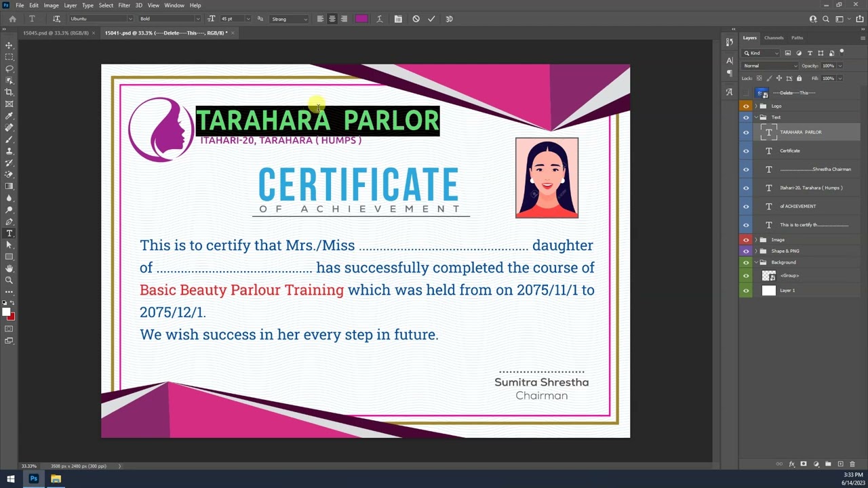This screenshot has height=488, width=868.
Task: Click the text color swatch
Action: tap(361, 19)
